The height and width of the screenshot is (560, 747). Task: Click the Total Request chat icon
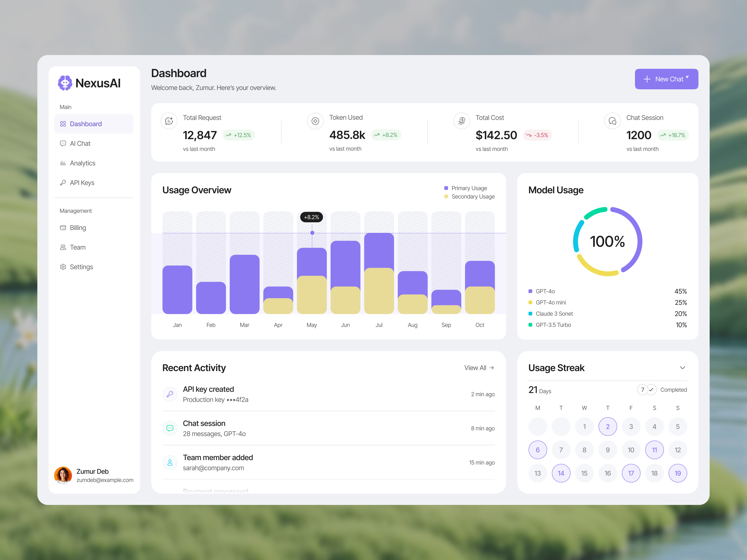pyautogui.click(x=169, y=121)
